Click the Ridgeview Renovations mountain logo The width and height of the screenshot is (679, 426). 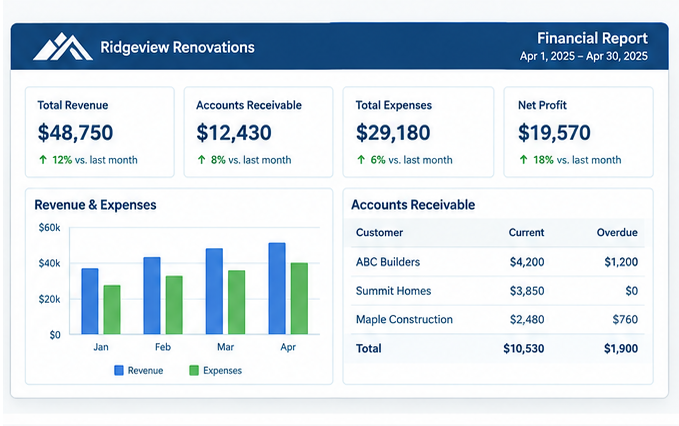coord(63,46)
